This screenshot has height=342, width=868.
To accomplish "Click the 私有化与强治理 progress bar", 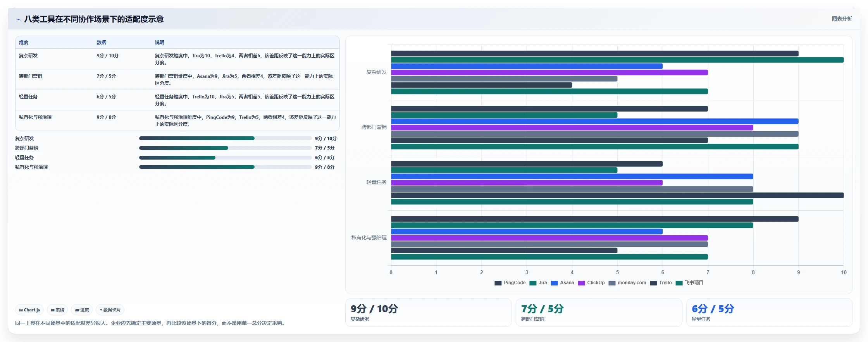I will [x=225, y=167].
